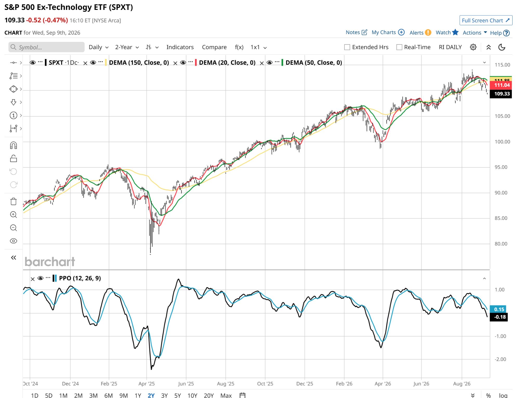The image size is (532, 398).
Task: Open the Full Screen Chart link
Action: 486,21
